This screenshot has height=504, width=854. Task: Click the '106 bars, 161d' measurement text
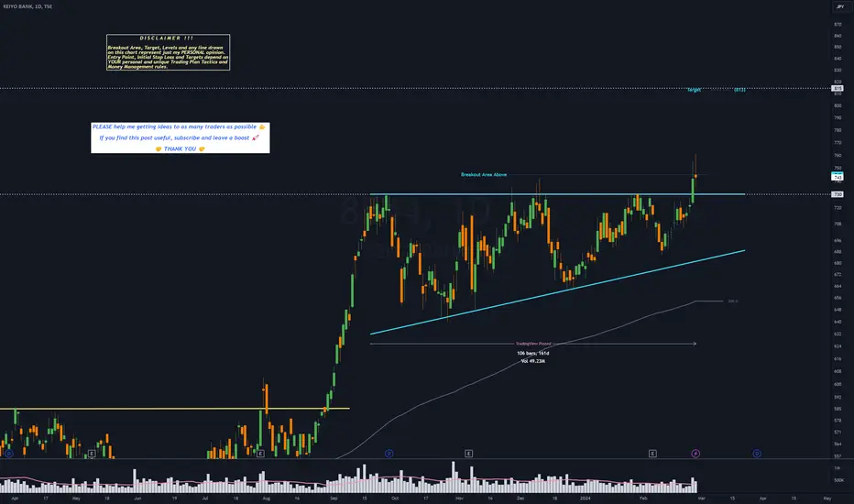pyautogui.click(x=532, y=353)
